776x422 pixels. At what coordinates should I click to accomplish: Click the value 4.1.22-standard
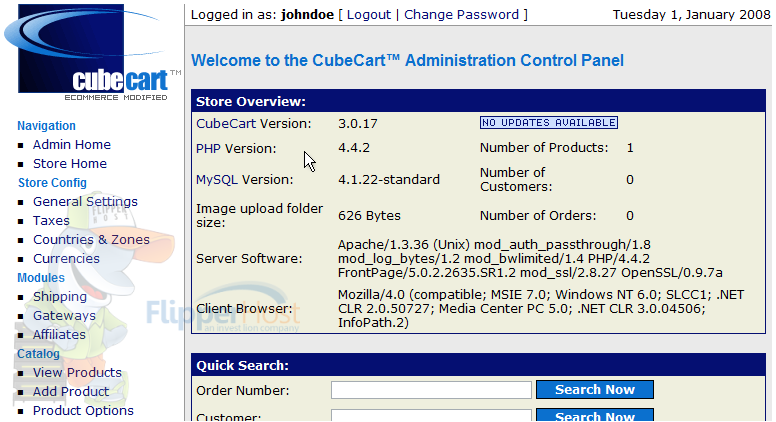point(389,180)
